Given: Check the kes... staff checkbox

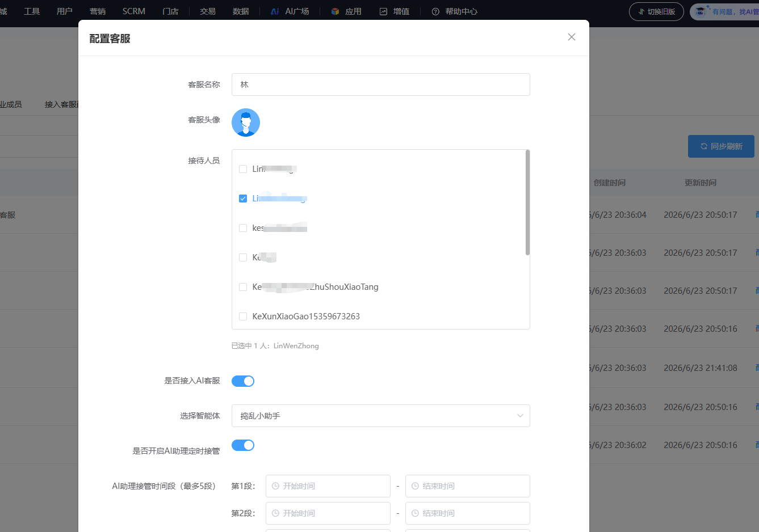Looking at the screenshot, I should coord(243,228).
